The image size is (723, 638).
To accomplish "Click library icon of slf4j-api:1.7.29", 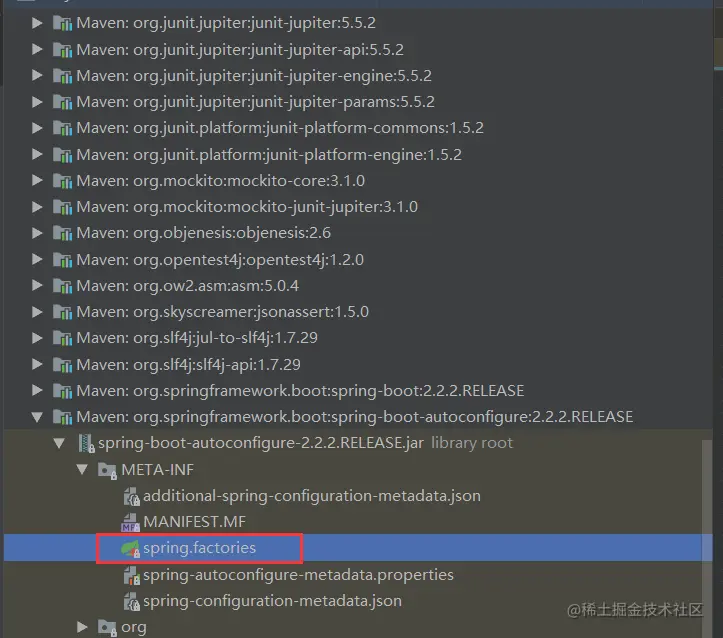I will point(62,364).
